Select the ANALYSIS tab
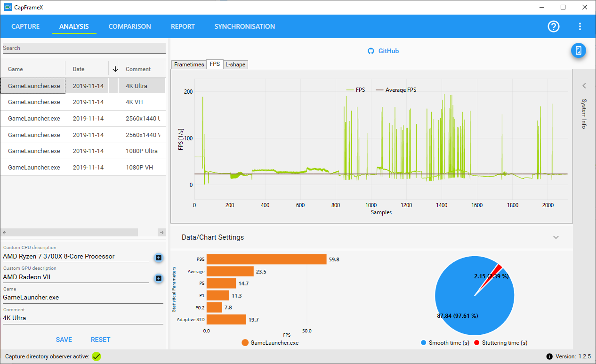The image size is (596, 364). (74, 26)
